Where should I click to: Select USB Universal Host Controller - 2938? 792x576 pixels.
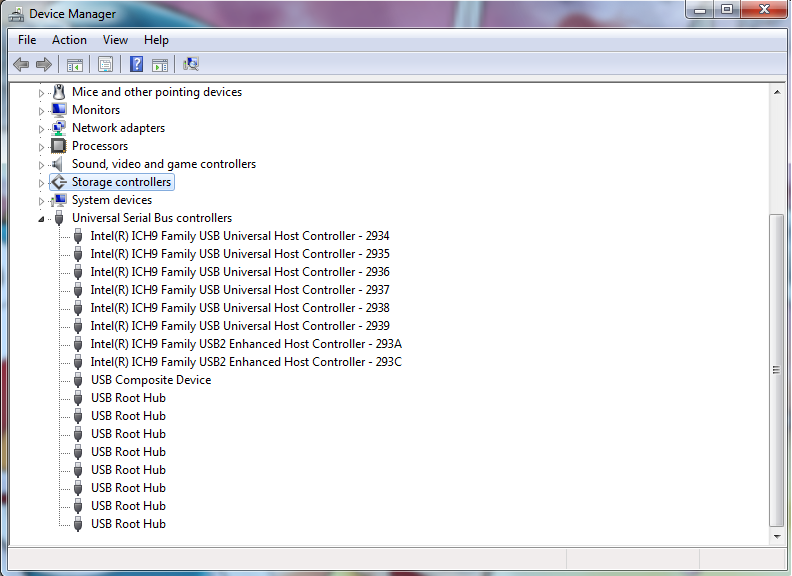click(x=240, y=308)
